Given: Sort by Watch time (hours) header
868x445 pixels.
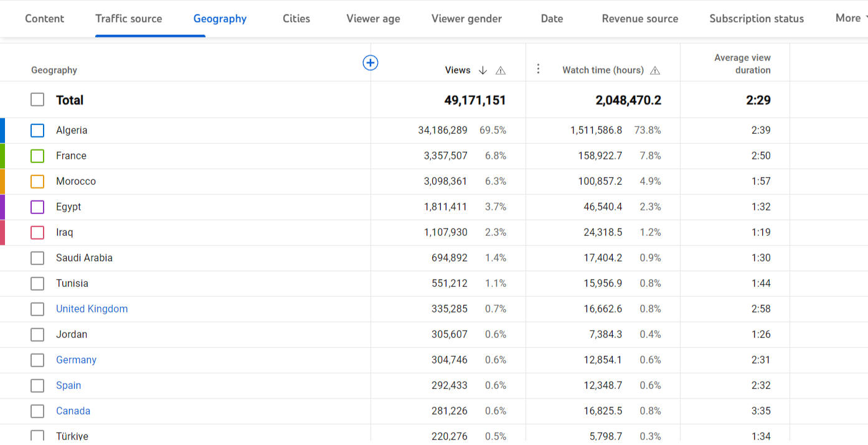Looking at the screenshot, I should [603, 70].
